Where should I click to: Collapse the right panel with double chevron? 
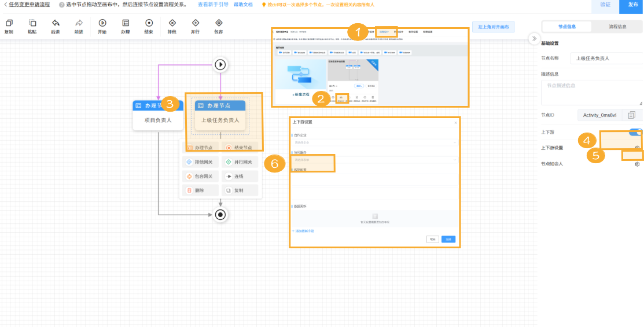(x=533, y=38)
